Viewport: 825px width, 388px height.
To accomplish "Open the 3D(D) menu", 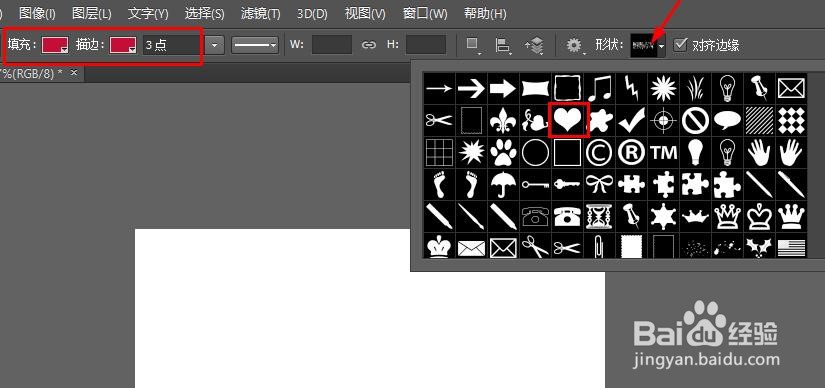I will [x=312, y=13].
